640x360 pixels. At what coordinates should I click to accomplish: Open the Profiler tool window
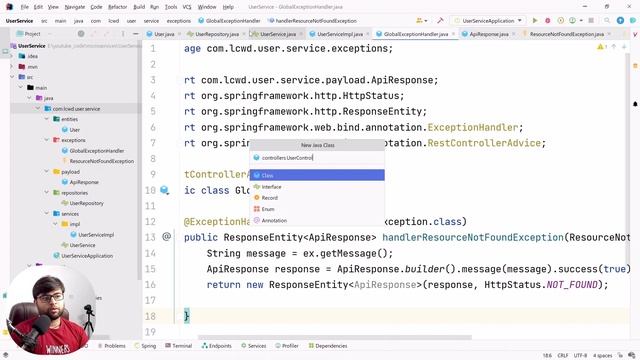pyautogui.click(x=287, y=346)
